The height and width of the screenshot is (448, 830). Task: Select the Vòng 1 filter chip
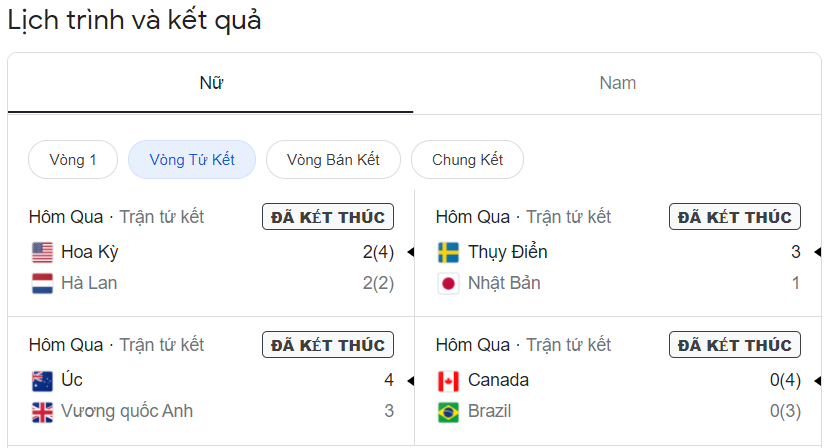tap(73, 159)
